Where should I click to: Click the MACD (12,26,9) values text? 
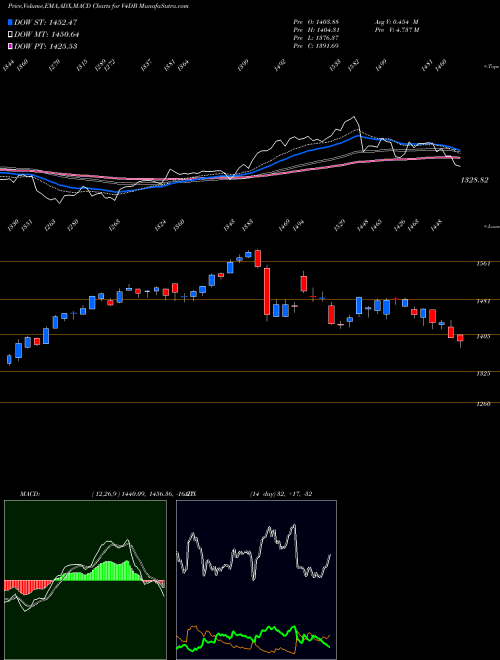139,494
